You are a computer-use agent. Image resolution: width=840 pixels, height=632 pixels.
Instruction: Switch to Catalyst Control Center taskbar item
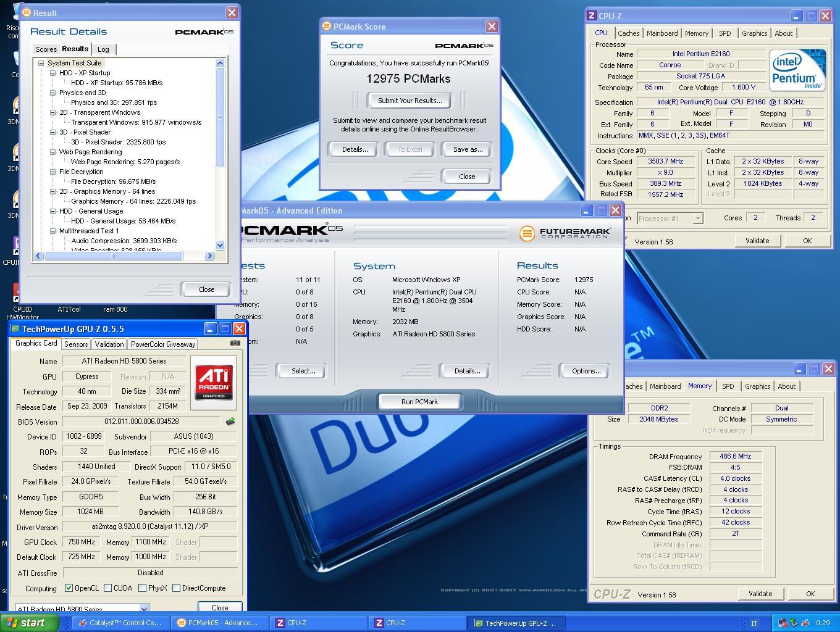119,623
